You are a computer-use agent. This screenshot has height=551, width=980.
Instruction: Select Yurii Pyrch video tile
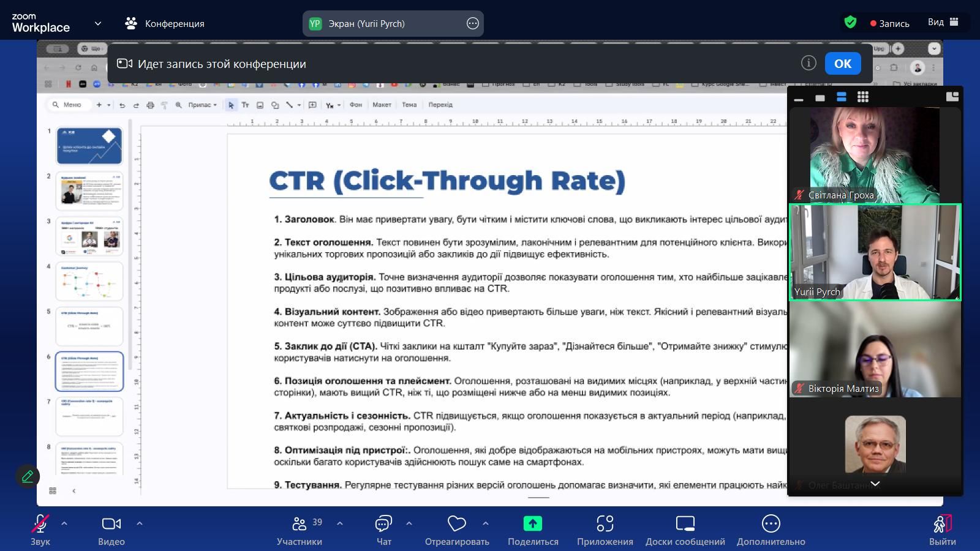(875, 252)
